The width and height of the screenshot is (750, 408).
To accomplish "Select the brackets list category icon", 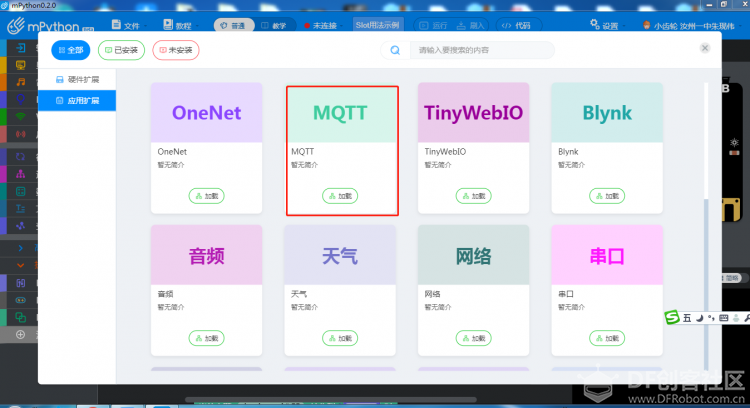I will 21,283.
